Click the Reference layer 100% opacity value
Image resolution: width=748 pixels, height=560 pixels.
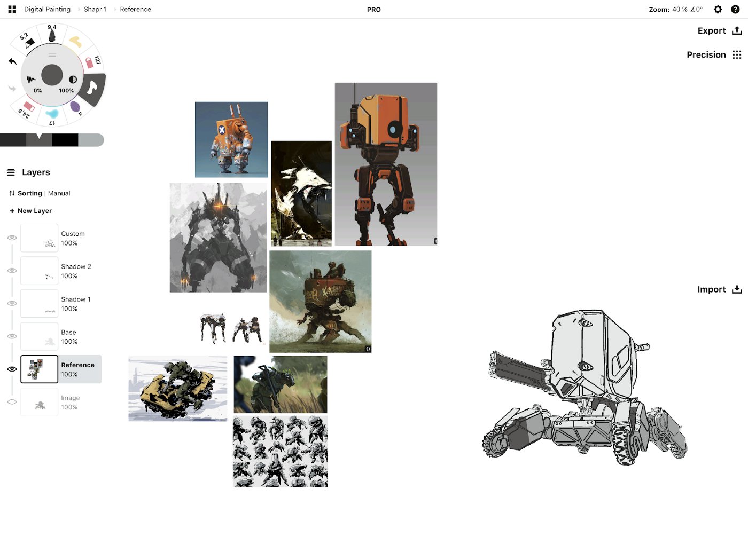point(69,374)
